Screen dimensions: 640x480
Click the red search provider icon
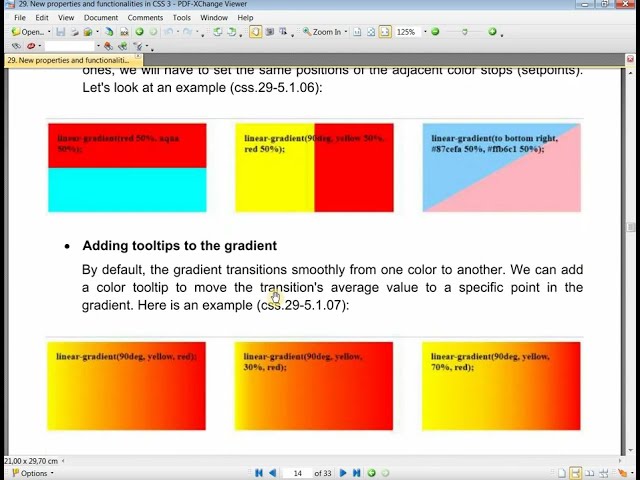tap(31, 46)
